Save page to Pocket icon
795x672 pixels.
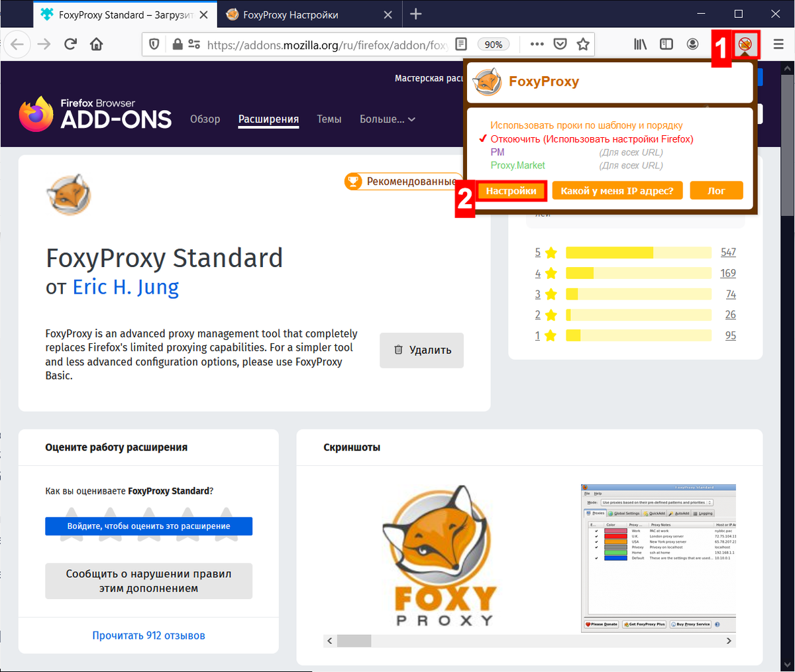(x=560, y=44)
